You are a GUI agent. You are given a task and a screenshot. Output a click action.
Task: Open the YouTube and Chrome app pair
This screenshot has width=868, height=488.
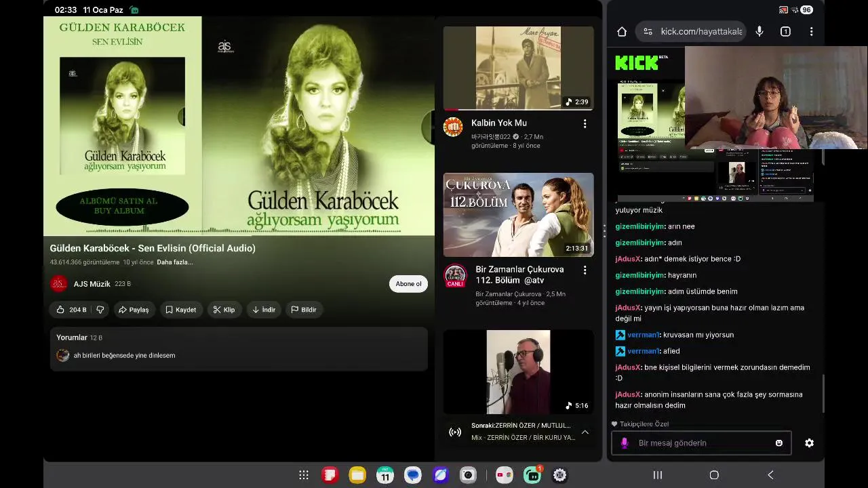[504, 475]
